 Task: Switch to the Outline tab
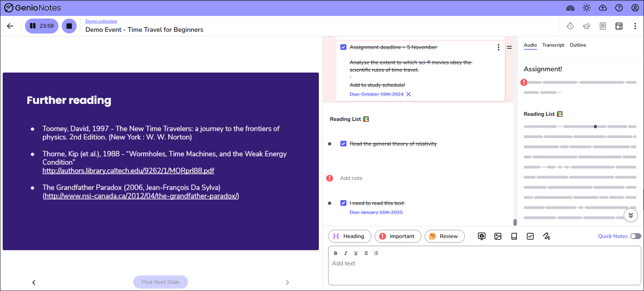(578, 45)
